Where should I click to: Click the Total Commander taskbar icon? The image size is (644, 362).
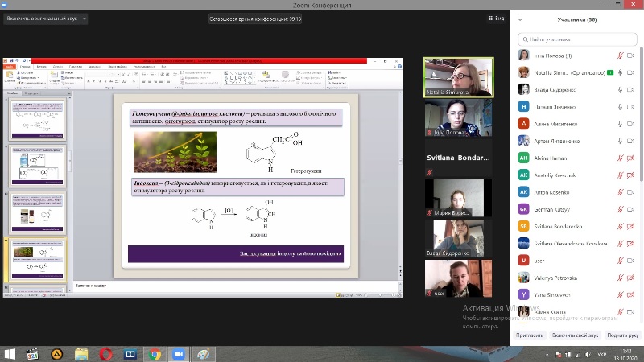tap(130, 353)
